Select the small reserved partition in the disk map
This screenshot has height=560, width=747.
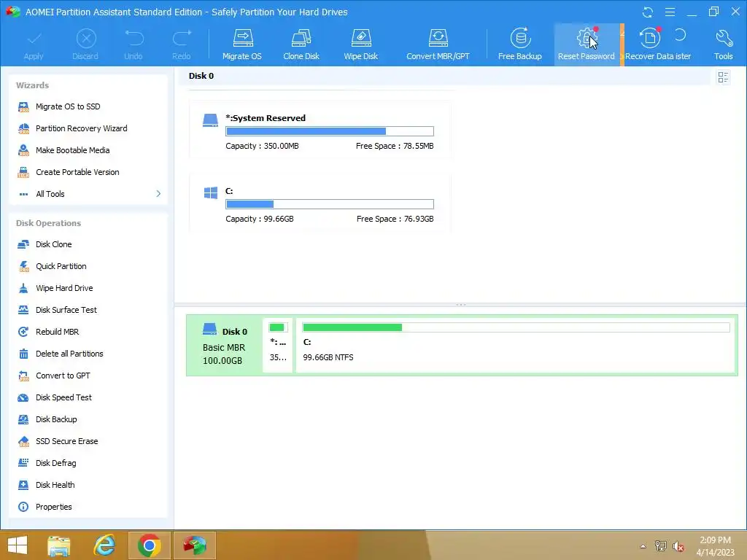pos(278,345)
